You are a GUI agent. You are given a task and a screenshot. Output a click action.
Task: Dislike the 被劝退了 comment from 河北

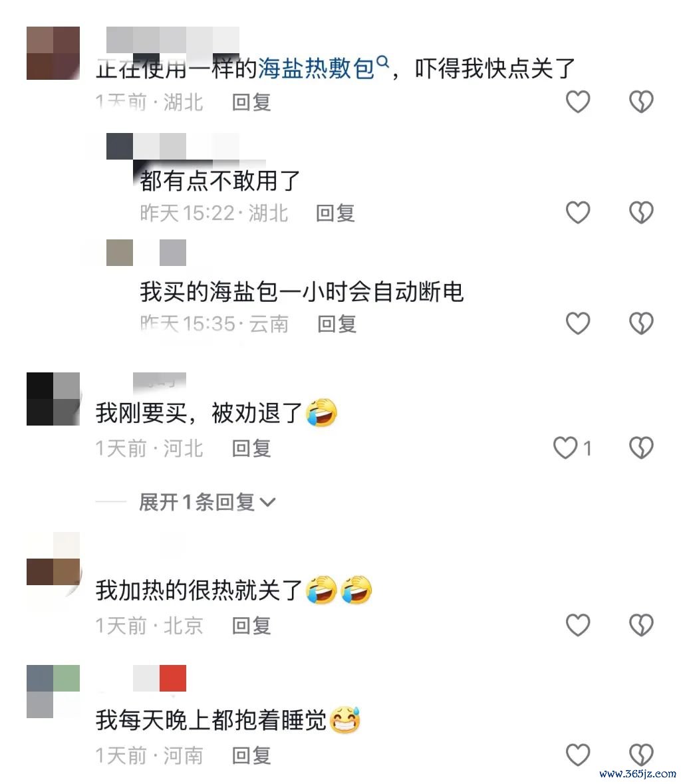point(641,448)
